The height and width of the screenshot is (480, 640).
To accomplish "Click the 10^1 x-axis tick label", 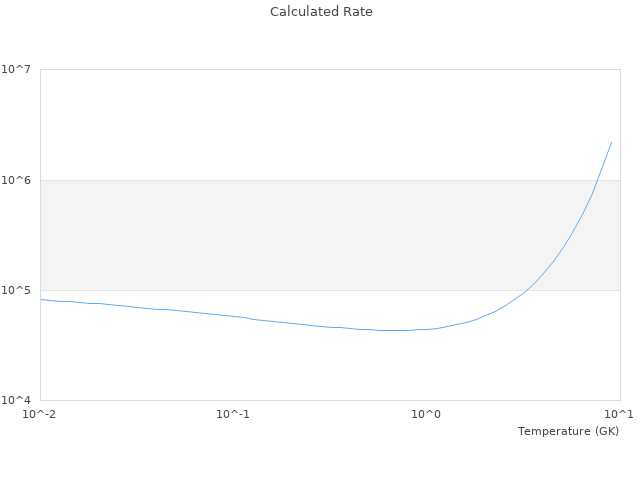I will [x=619, y=414].
